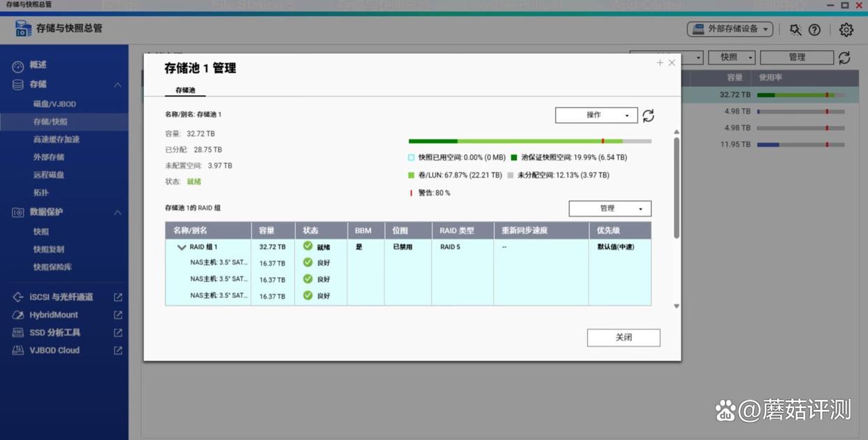Click the storage pool usage bar

click(530, 141)
